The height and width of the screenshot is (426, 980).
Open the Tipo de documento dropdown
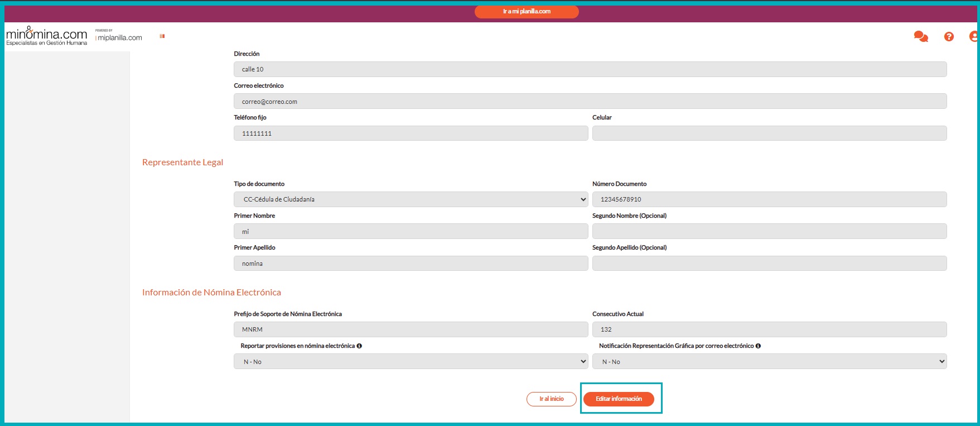point(411,199)
